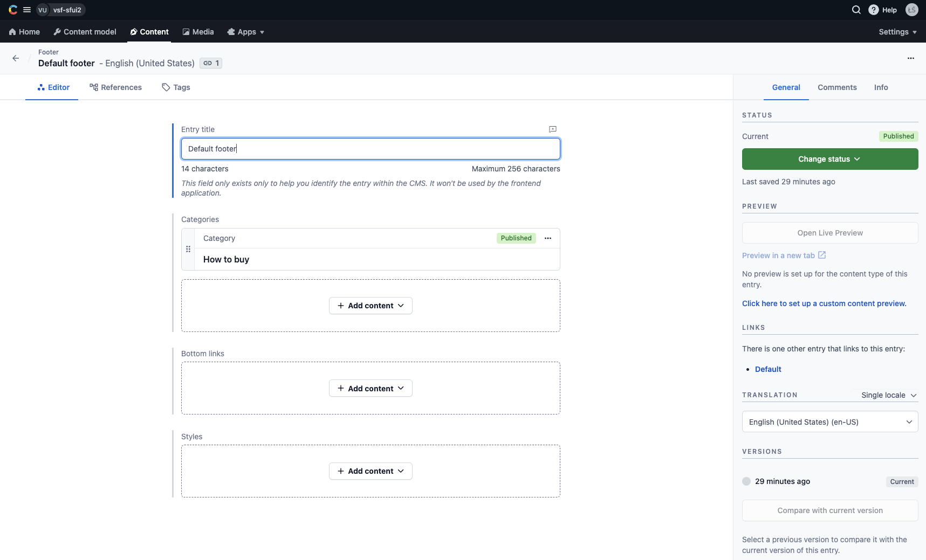This screenshot has height=560, width=926.
Task: Open the three-dot menu on Category entry
Action: [x=548, y=238]
